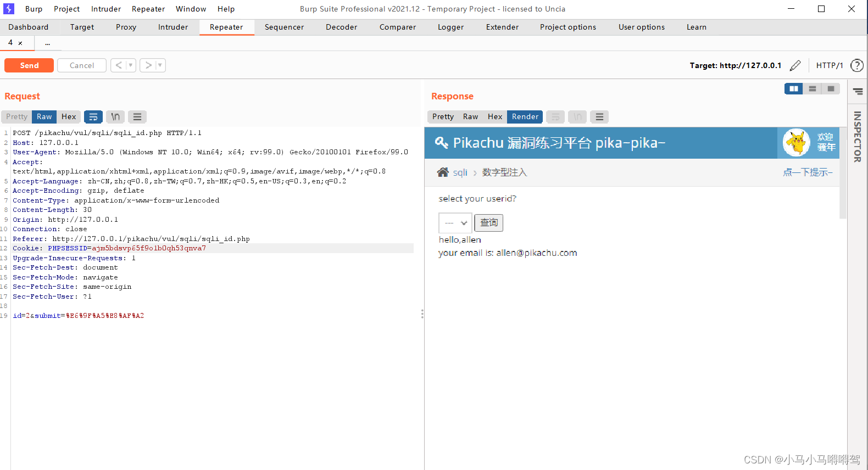Click the rendered response scrollbar

pyautogui.click(x=843, y=173)
